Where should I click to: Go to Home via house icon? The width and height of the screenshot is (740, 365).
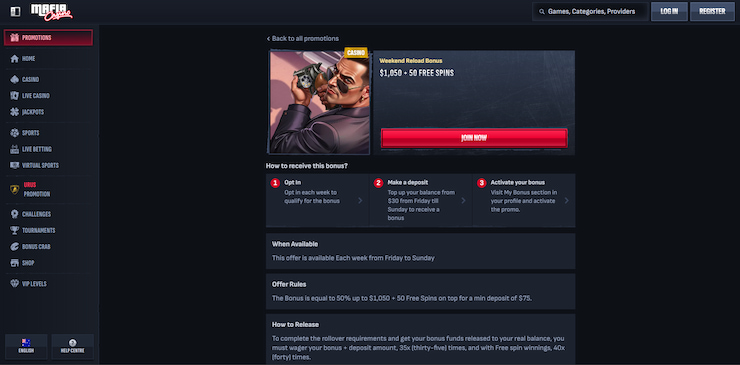point(15,59)
